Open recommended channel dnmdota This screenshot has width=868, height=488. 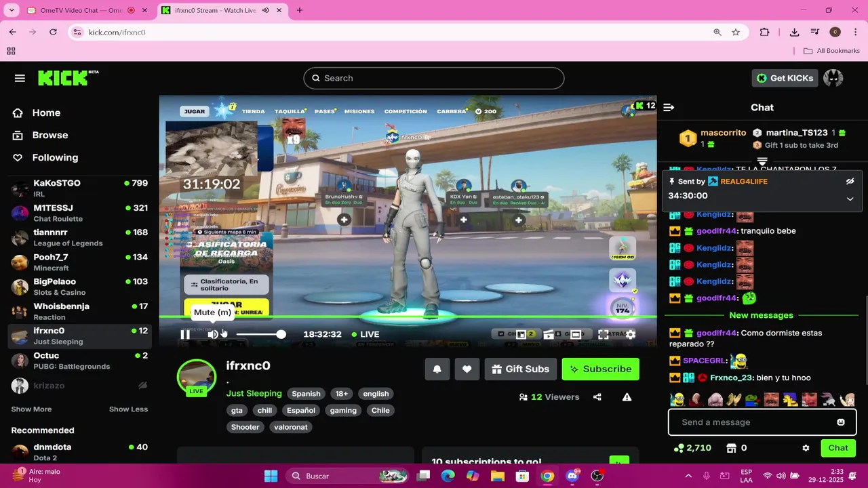80,452
